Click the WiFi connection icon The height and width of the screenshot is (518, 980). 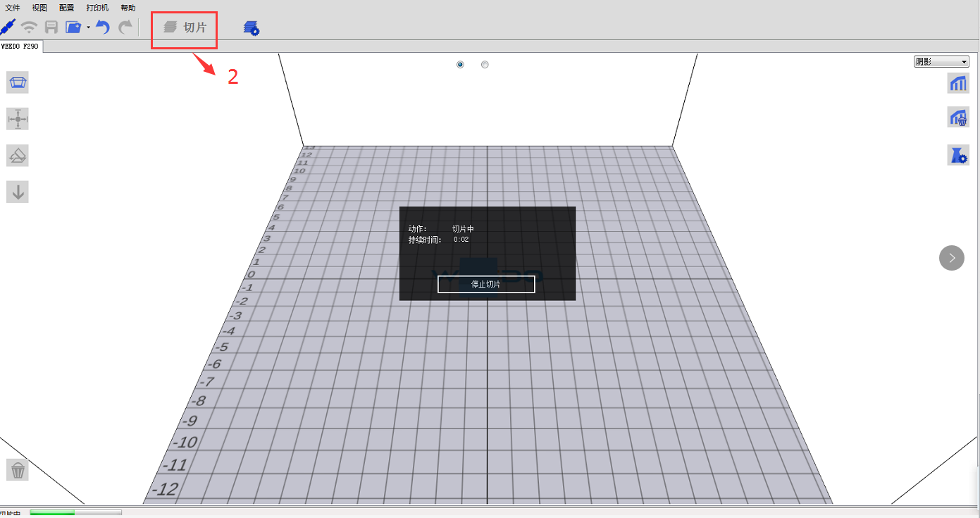pyautogui.click(x=29, y=27)
